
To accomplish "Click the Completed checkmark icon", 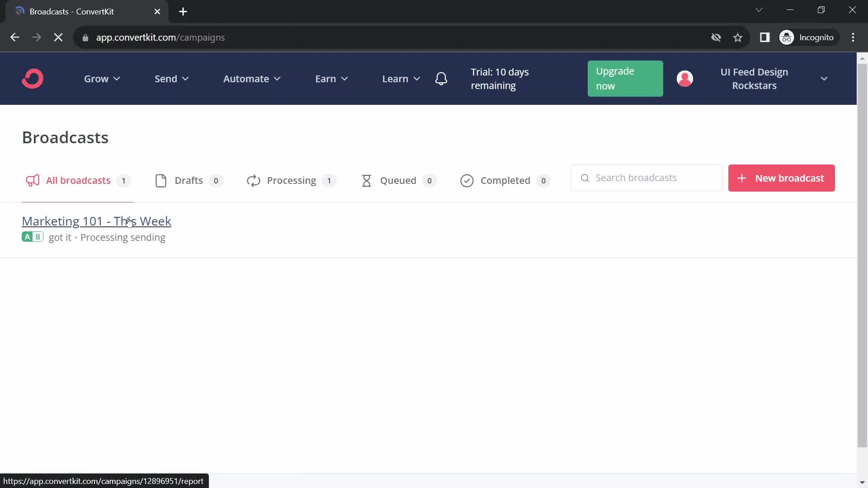I will (467, 181).
